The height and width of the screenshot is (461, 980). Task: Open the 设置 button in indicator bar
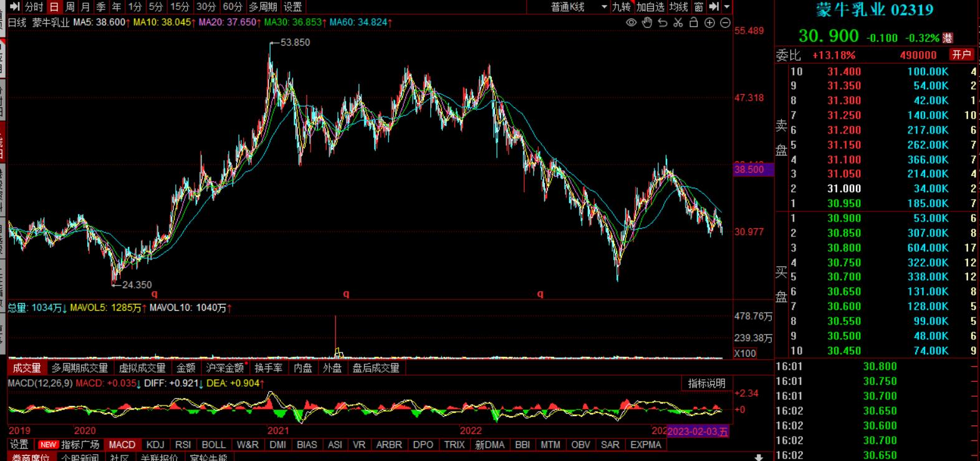tap(19, 445)
